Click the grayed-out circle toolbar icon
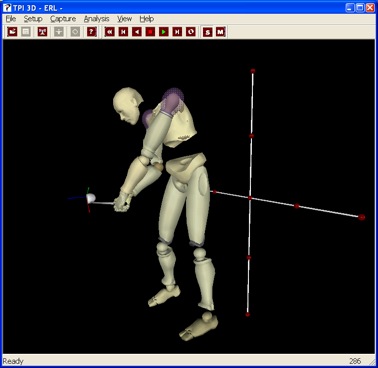The height and width of the screenshot is (368, 378). pos(75,32)
